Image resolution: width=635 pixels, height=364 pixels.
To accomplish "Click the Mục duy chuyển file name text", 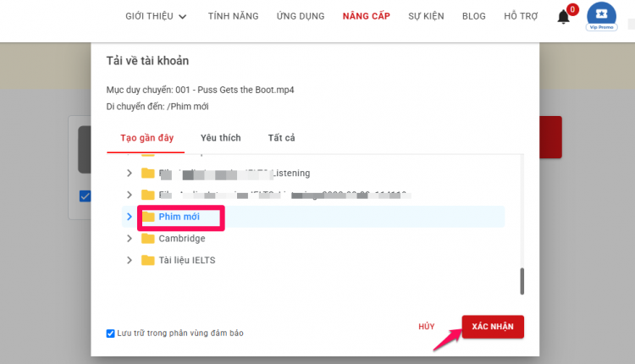I will [201, 90].
